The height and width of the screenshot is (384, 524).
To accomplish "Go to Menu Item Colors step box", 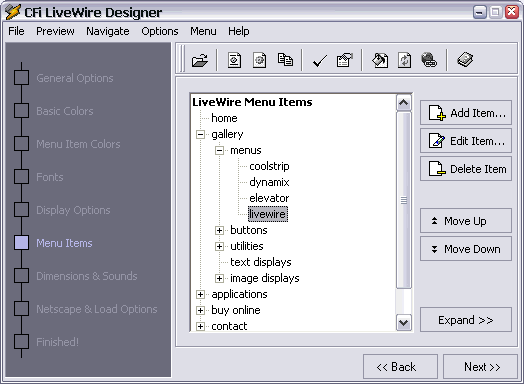I will [x=21, y=144].
